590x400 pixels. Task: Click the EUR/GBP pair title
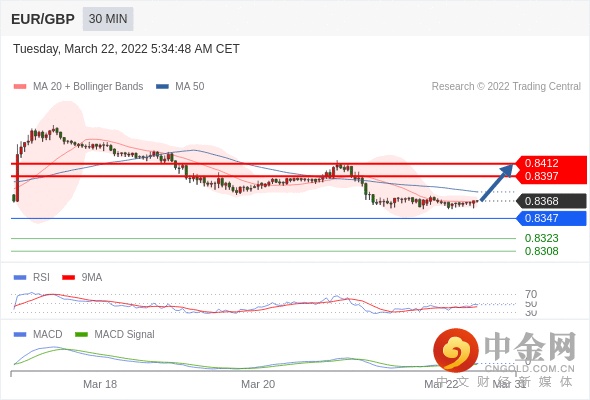[x=43, y=19]
